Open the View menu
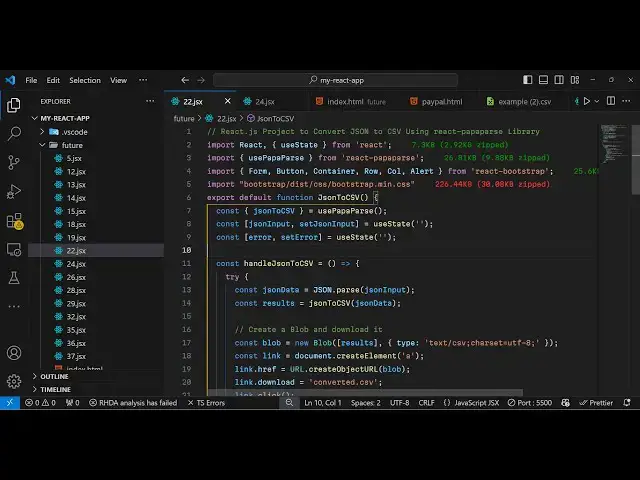This screenshot has height=480, width=640. click(118, 80)
